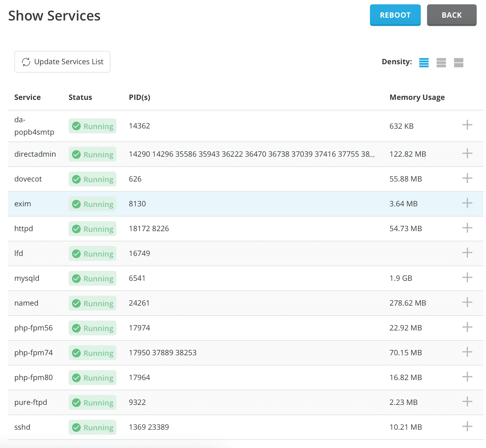Click the mysqld Running status badge

[92, 279]
